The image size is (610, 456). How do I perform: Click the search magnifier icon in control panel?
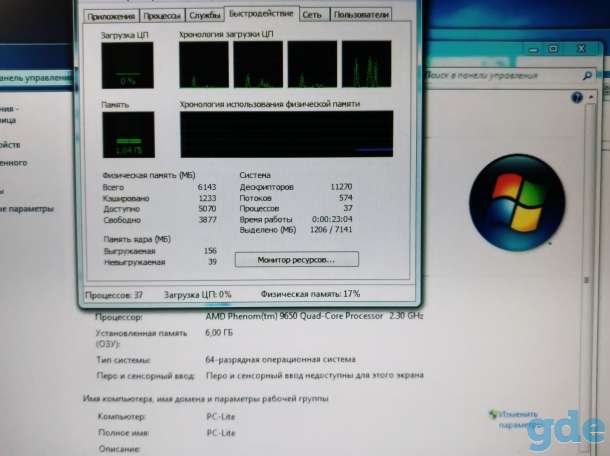[587, 75]
